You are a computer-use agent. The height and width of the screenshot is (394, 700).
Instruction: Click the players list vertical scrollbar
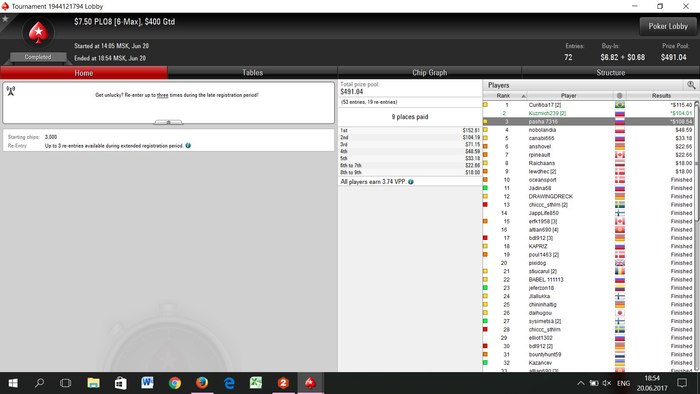click(x=696, y=161)
